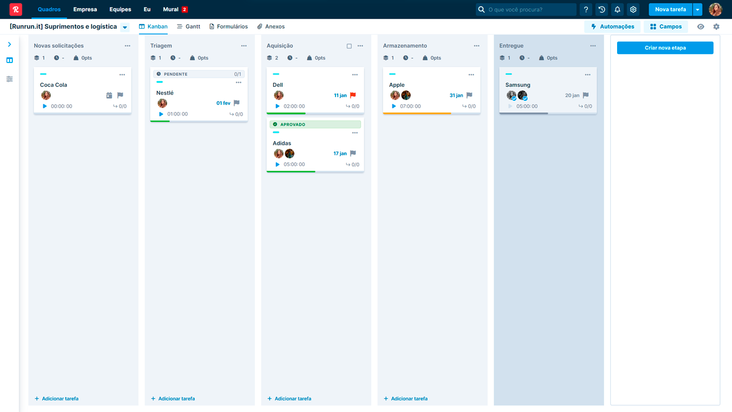Viewport: 732px width, 412px height.
Task: Open the notifications bell icon
Action: pyautogui.click(x=617, y=9)
